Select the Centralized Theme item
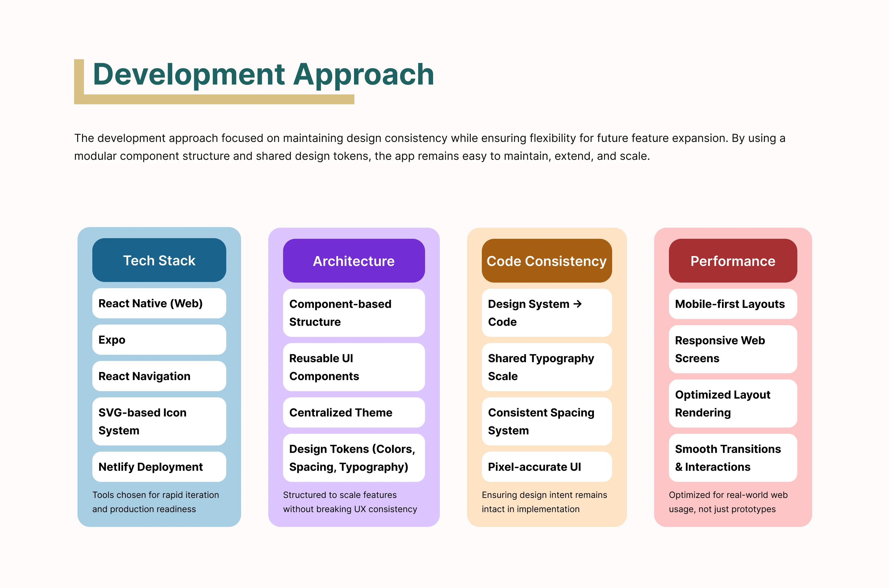 (x=353, y=412)
